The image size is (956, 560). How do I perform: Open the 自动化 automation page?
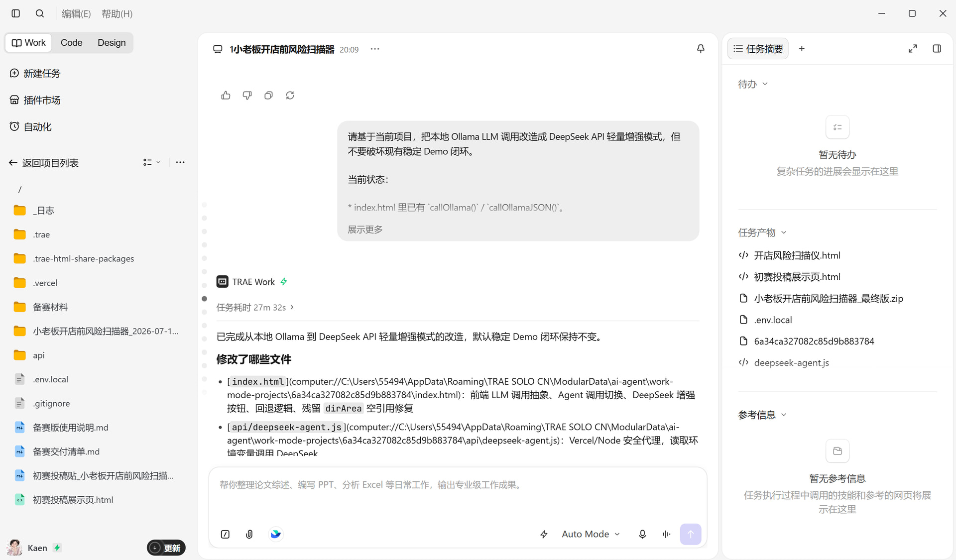[30, 127]
